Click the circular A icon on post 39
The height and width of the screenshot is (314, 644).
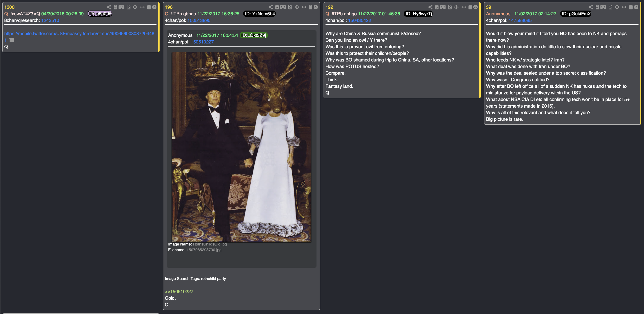636,7
